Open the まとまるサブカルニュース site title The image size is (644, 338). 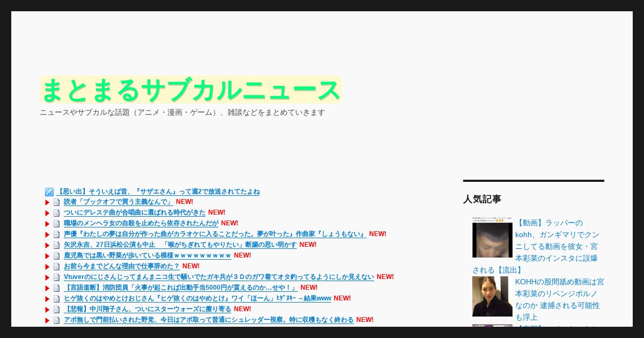click(x=191, y=90)
